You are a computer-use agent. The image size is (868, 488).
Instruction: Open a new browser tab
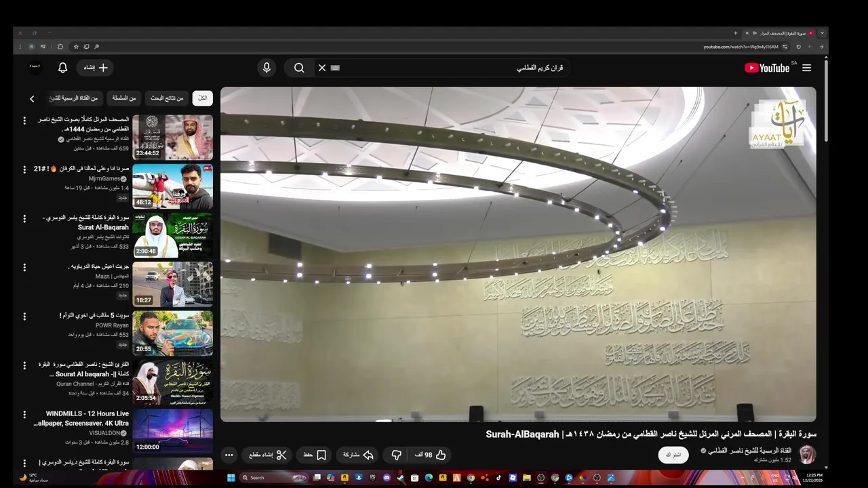(735, 33)
